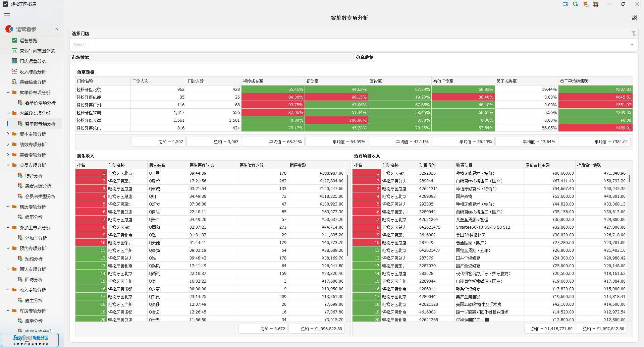Clear the 选择门店 filter with the funnel icon
The height and width of the screenshot is (347, 644).
coord(634,33)
